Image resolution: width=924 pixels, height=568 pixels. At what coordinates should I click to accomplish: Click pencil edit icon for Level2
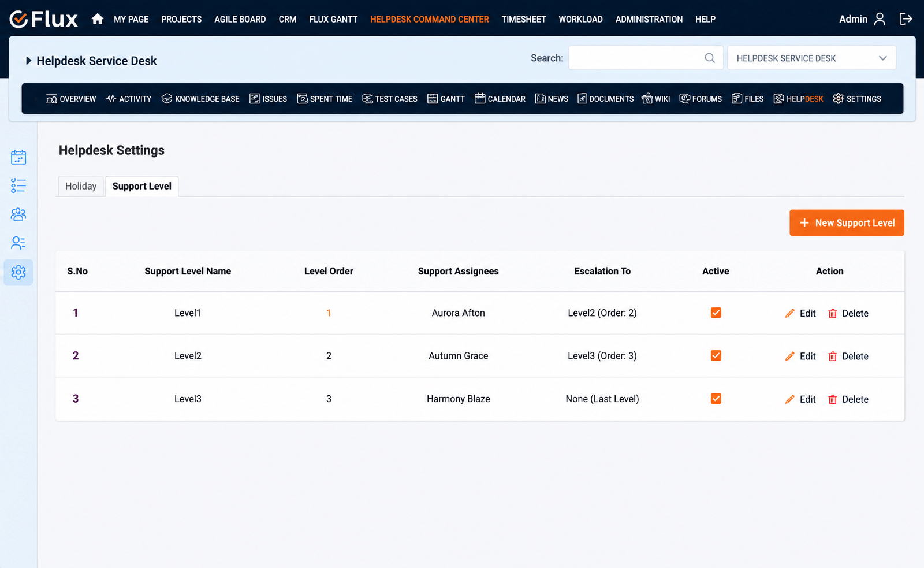(790, 356)
